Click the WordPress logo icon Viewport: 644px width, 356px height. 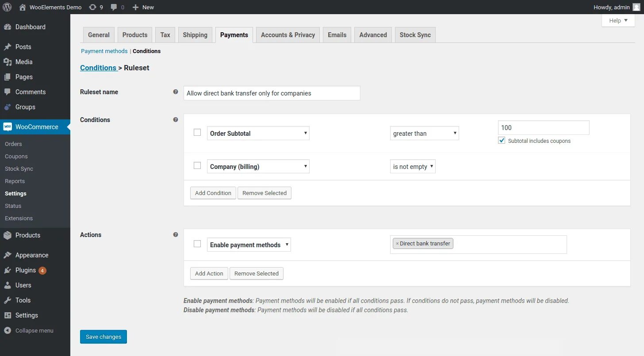click(7, 7)
